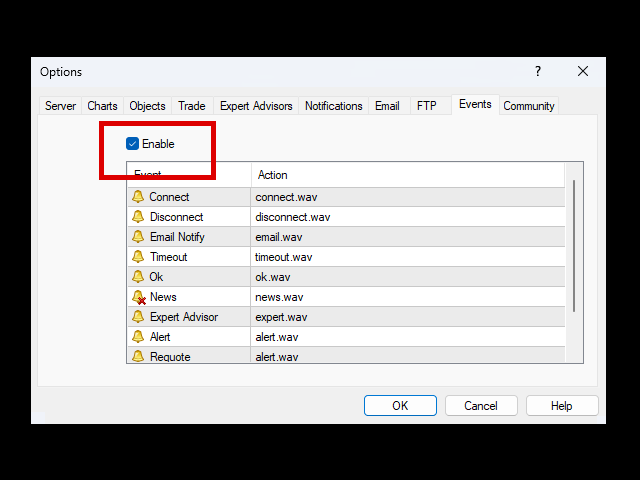640x480 pixels.
Task: Select the Disconnect event name
Action: [x=177, y=217]
